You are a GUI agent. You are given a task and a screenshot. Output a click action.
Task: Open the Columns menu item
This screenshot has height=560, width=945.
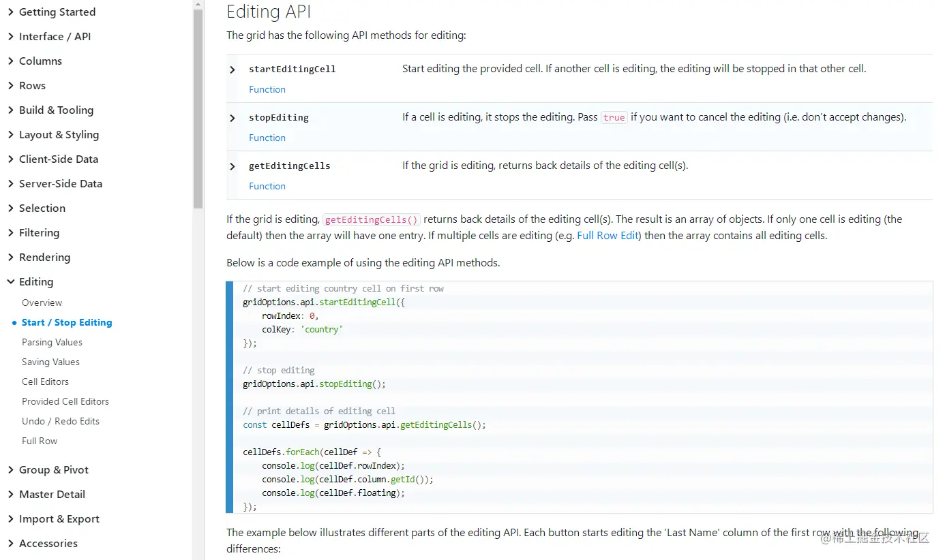(x=40, y=61)
